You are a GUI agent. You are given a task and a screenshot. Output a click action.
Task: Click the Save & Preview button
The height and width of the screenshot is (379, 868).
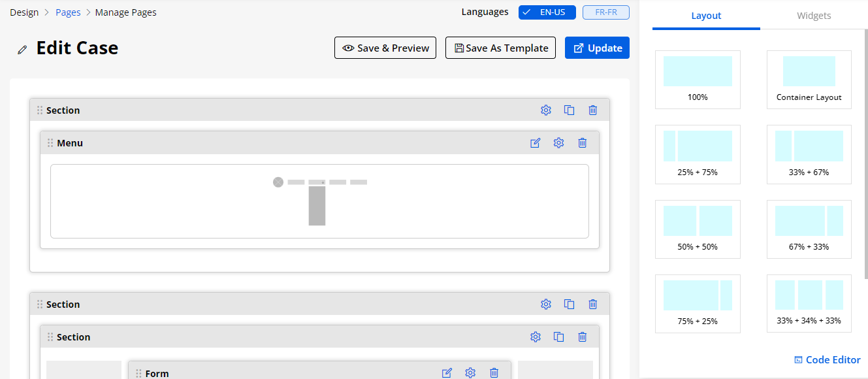tap(385, 48)
